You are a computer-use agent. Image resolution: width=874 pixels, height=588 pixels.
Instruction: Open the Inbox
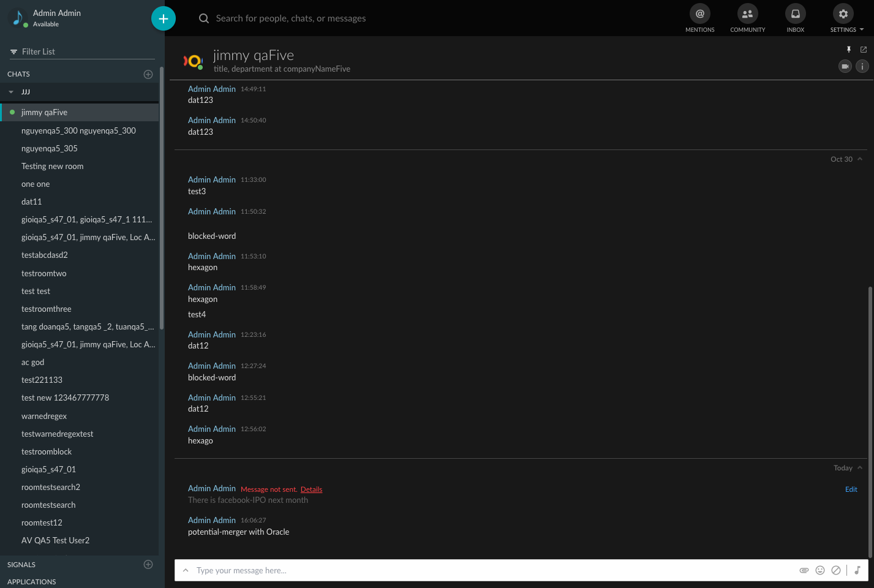(x=795, y=14)
